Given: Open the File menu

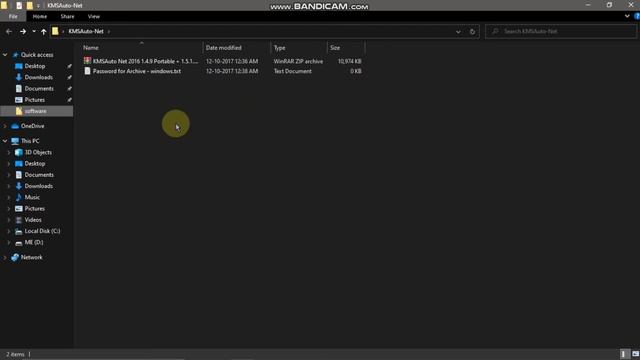Looking at the screenshot, I should [x=13, y=16].
